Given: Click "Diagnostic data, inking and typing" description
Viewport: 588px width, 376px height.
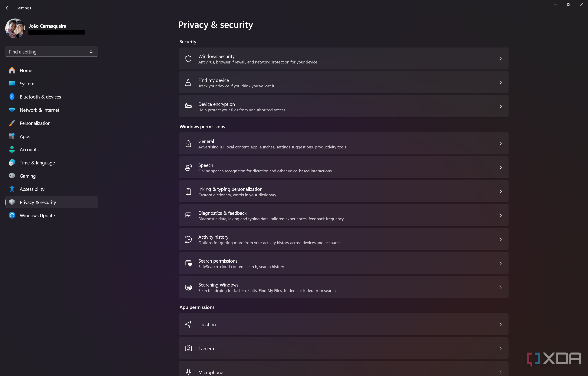Looking at the screenshot, I should [271, 219].
